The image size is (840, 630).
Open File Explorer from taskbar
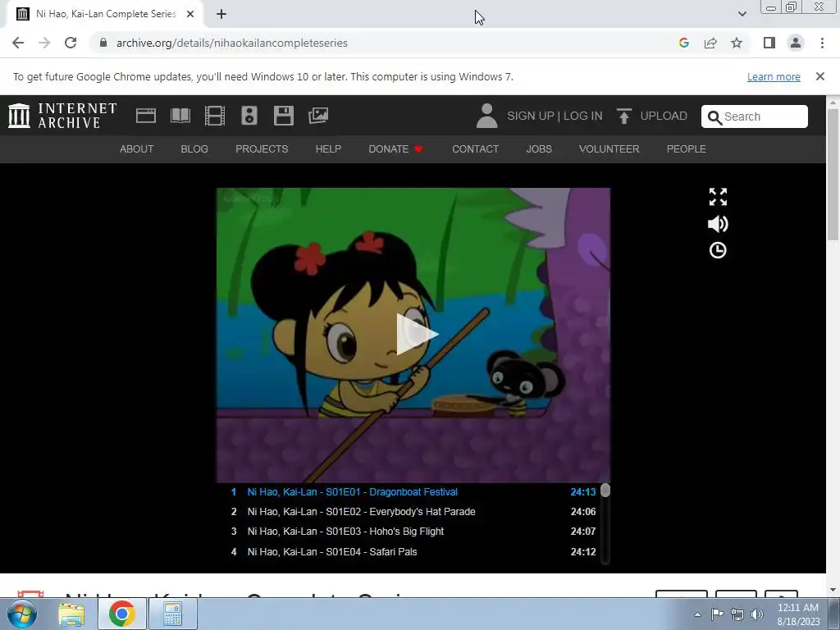[71, 614]
